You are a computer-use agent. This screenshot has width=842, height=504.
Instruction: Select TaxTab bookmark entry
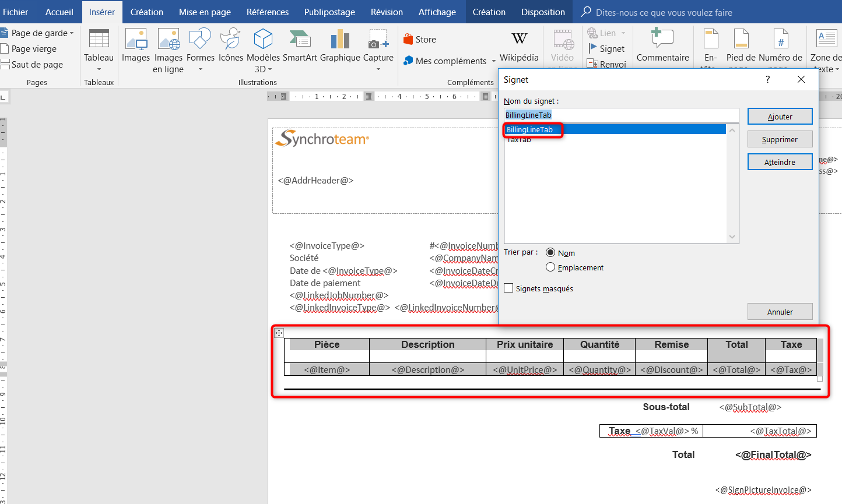(x=615, y=139)
